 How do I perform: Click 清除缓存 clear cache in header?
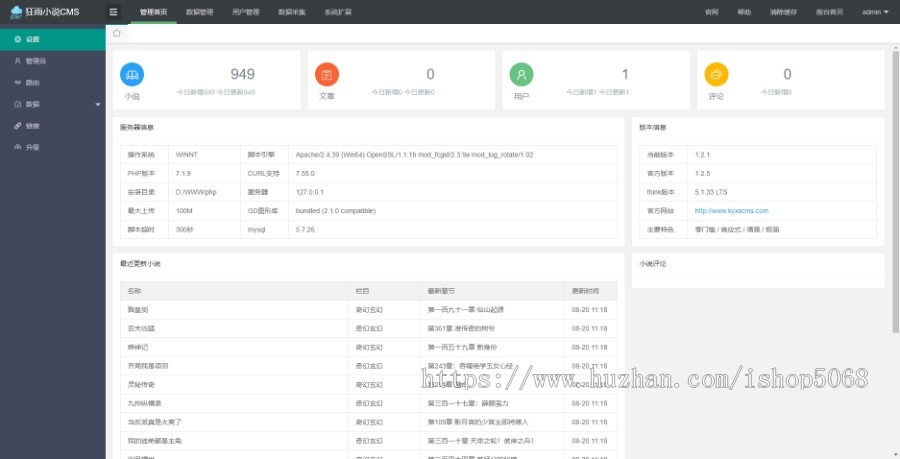[x=781, y=12]
